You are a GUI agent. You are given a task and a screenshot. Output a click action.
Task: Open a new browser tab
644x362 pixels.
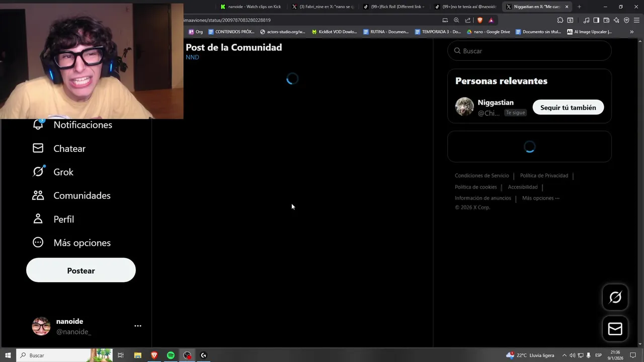coord(579,7)
